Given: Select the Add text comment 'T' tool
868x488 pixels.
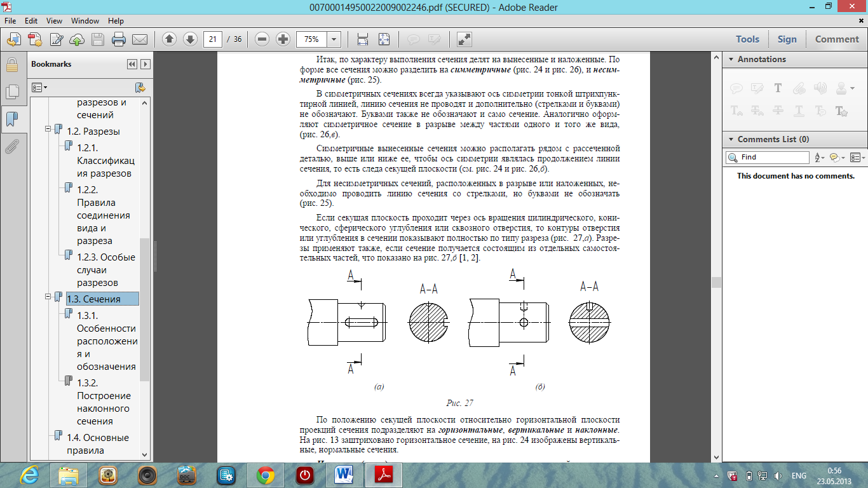Looking at the screenshot, I should (778, 88).
